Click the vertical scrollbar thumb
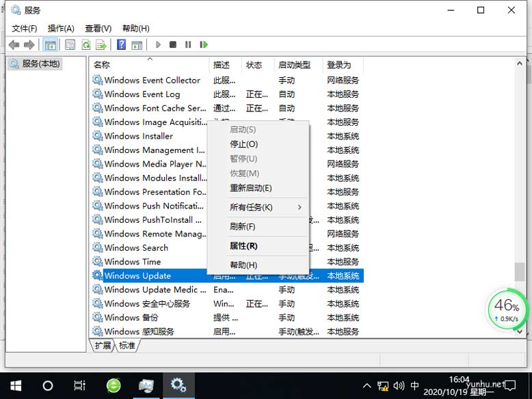 520,271
